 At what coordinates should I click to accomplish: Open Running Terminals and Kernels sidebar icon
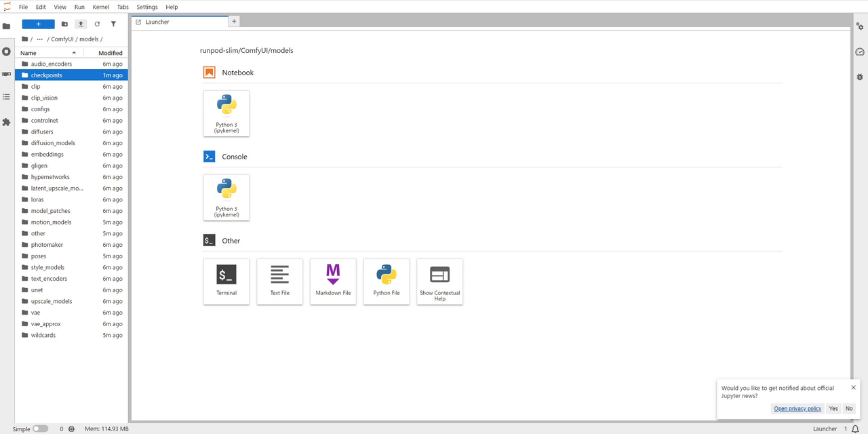[x=6, y=52]
